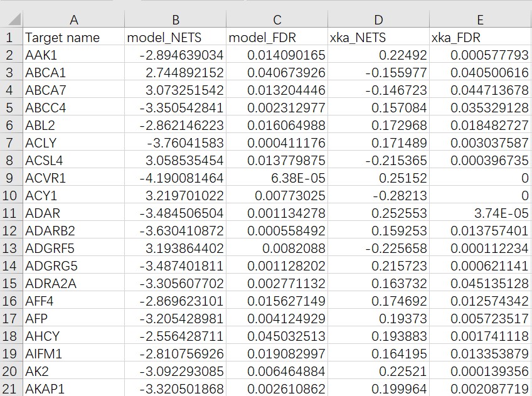Select cell with value 6.38E-05
The height and width of the screenshot is (396, 532).
coord(277,178)
